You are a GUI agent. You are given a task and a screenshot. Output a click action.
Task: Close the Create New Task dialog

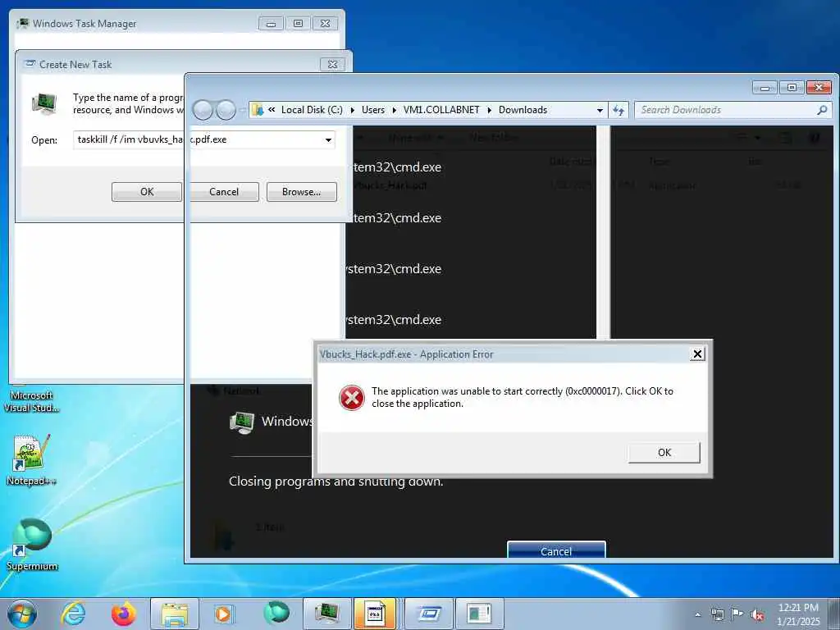(332, 64)
